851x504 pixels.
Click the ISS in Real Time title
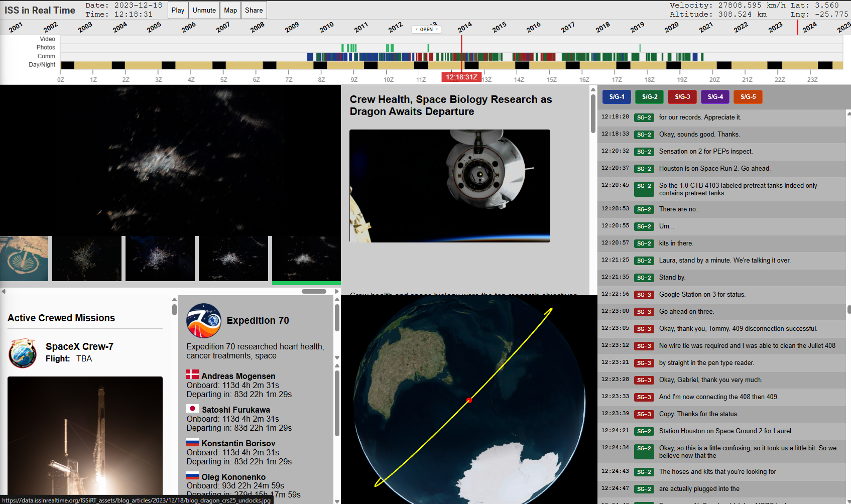coord(40,10)
